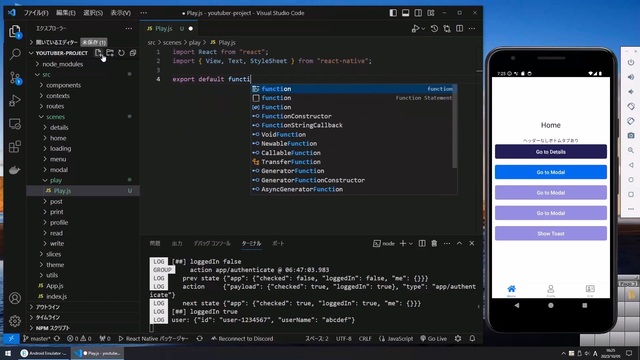This screenshot has height=360, width=640.
Task: Open the new terminal dropdown arrow
Action: coord(411,243)
